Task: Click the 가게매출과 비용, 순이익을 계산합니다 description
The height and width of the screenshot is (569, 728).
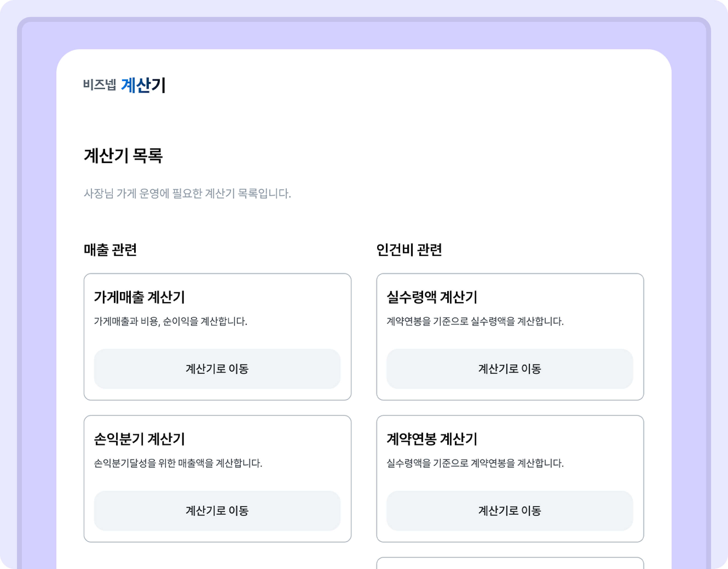Action: point(170,321)
